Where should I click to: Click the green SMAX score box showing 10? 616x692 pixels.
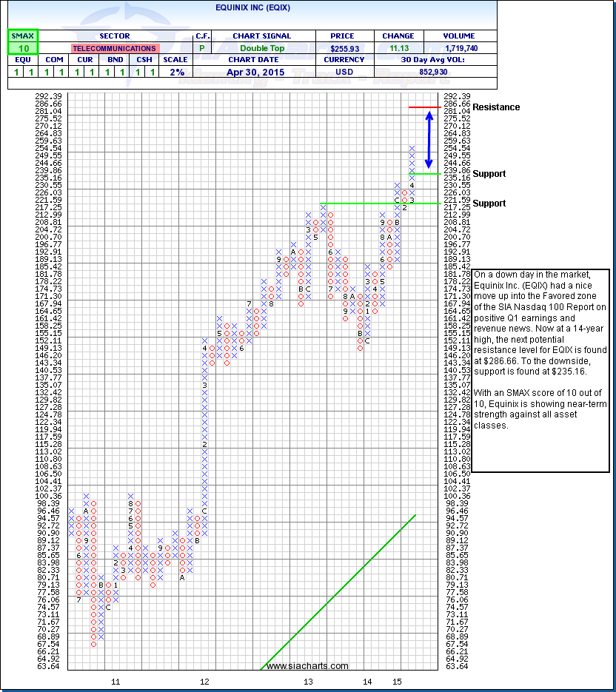22,47
